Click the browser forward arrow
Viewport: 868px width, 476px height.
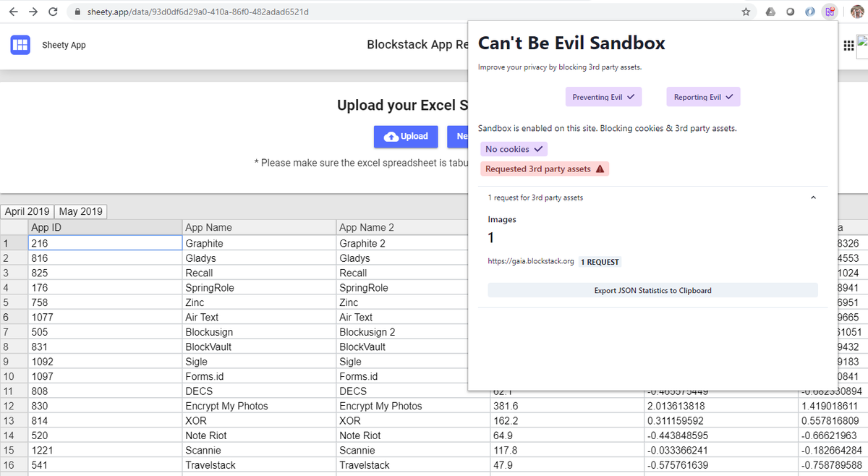[33, 12]
